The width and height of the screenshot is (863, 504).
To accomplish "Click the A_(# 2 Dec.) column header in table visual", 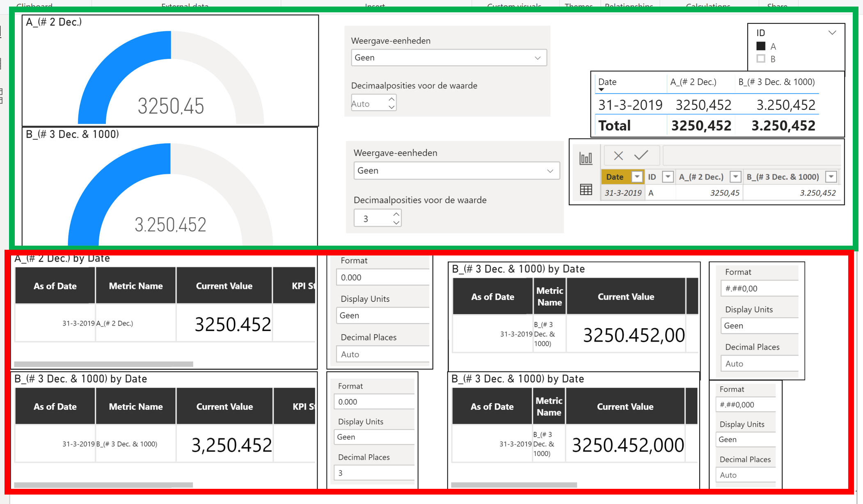I will tap(693, 82).
